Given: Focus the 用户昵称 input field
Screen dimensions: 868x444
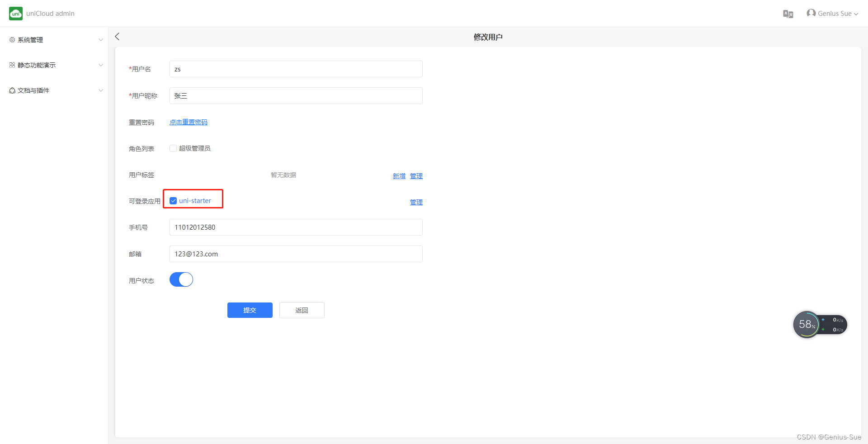Looking at the screenshot, I should pyautogui.click(x=296, y=96).
